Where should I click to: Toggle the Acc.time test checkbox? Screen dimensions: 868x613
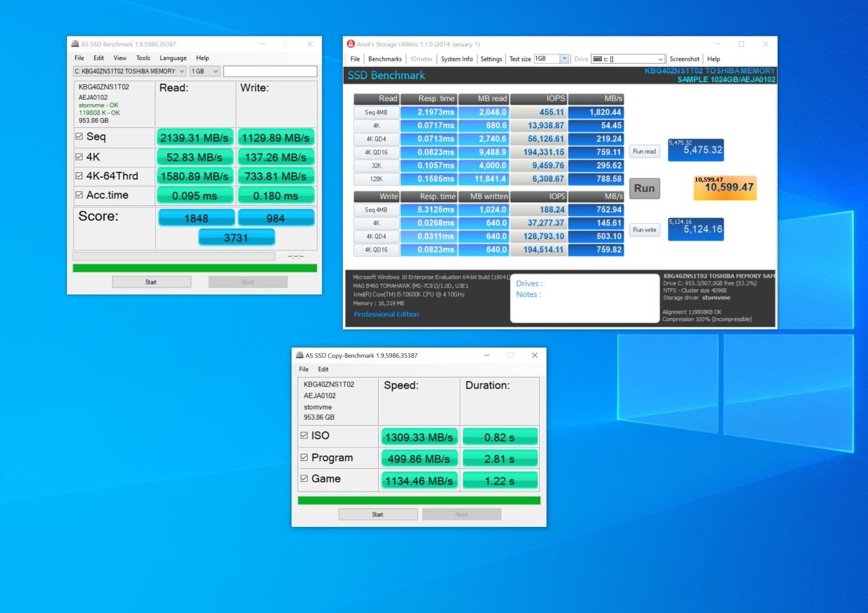79,195
